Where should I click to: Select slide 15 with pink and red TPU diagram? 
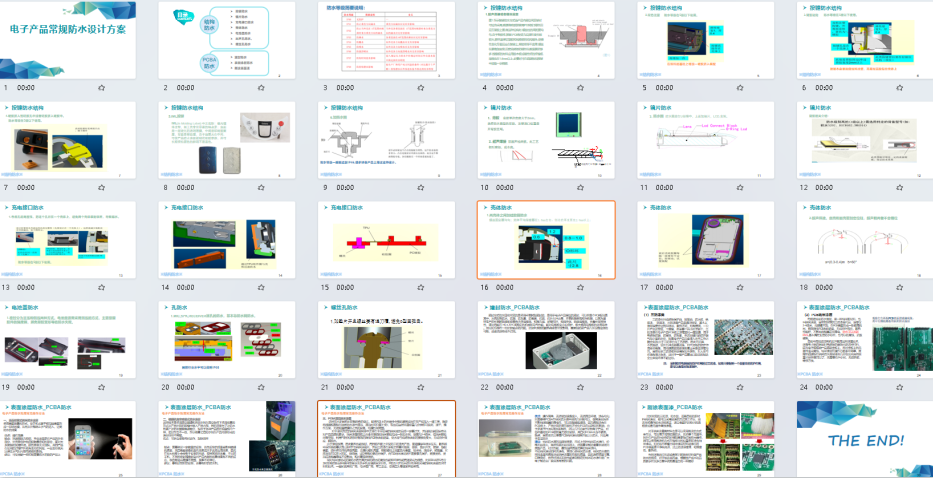(386, 240)
